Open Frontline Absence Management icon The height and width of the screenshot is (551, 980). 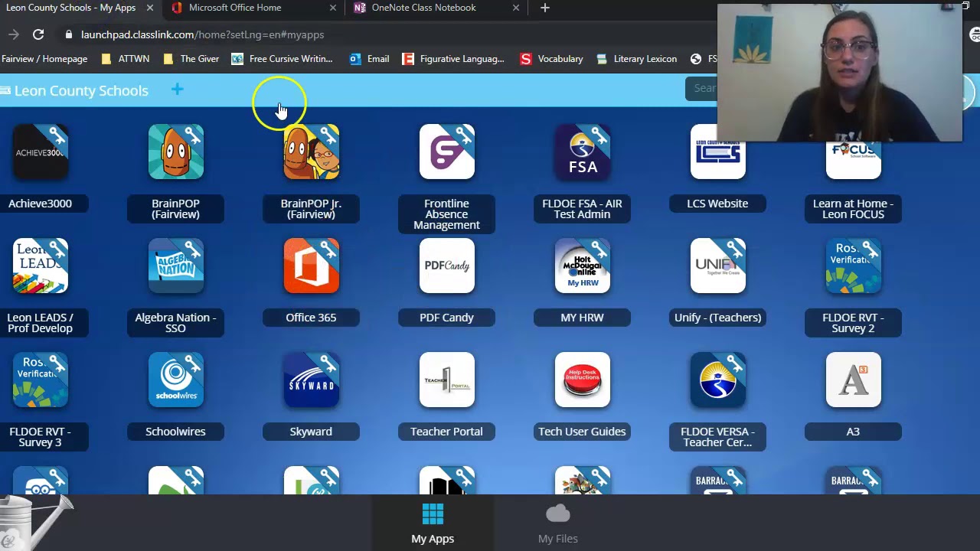point(446,152)
